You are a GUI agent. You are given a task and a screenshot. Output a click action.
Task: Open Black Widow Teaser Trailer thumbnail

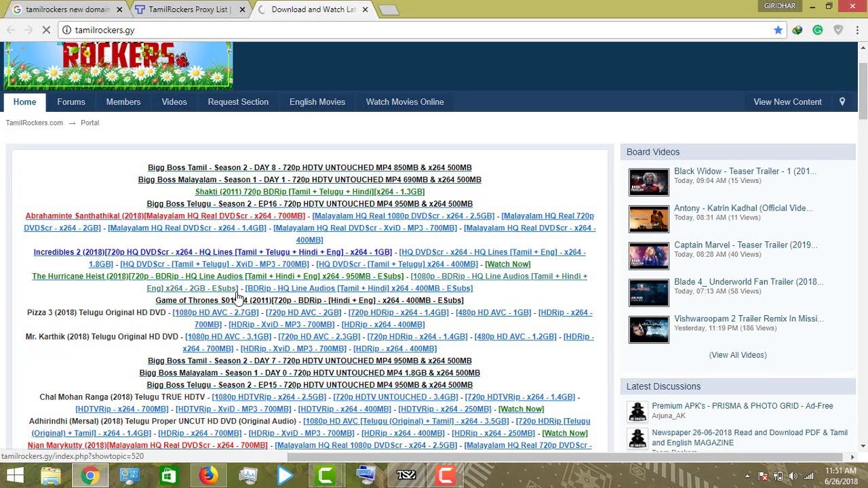648,182
